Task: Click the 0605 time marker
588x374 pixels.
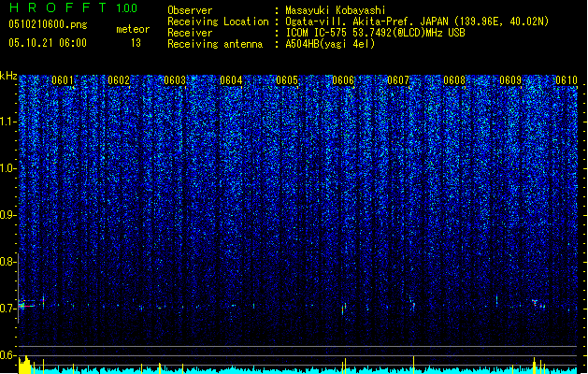Action: pyautogui.click(x=287, y=80)
